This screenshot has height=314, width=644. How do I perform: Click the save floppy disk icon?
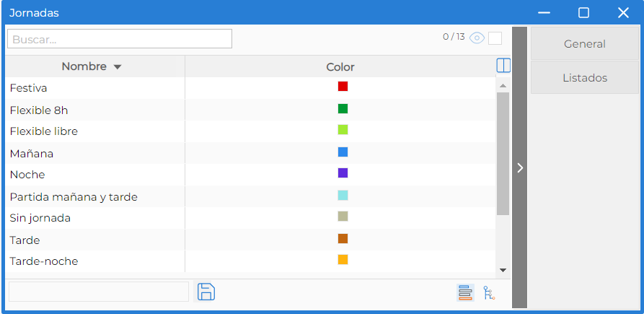(x=206, y=292)
